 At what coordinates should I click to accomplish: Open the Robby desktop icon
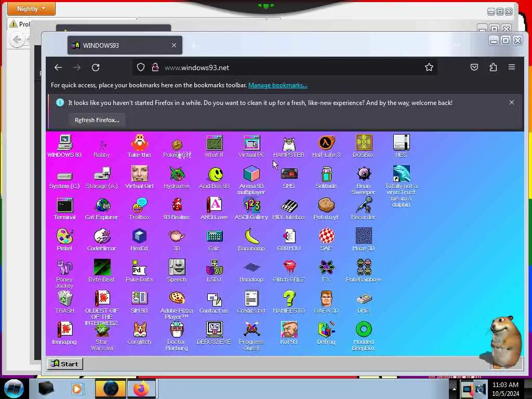(x=102, y=147)
